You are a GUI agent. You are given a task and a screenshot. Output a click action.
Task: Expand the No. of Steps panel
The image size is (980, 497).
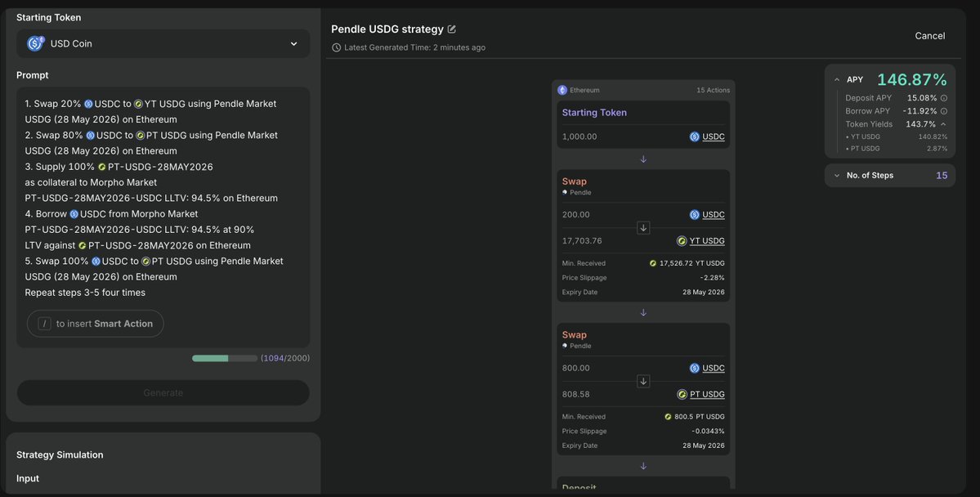coord(890,175)
